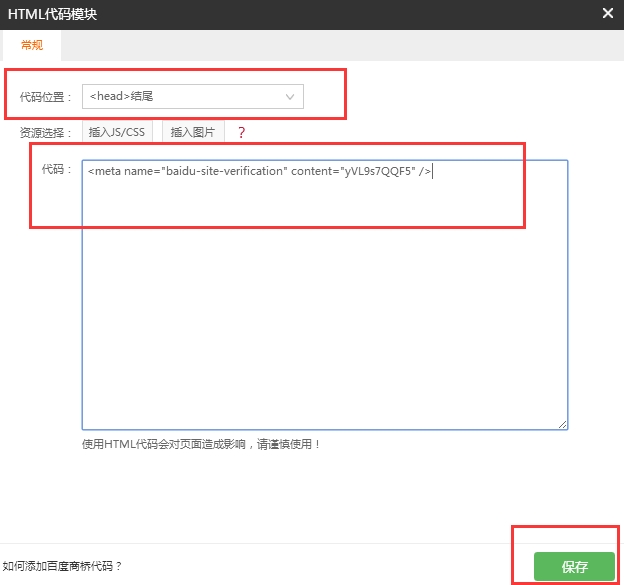This screenshot has width=624, height=585.
Task: Click the baidu-site-verification meta tag text
Action: (259, 171)
